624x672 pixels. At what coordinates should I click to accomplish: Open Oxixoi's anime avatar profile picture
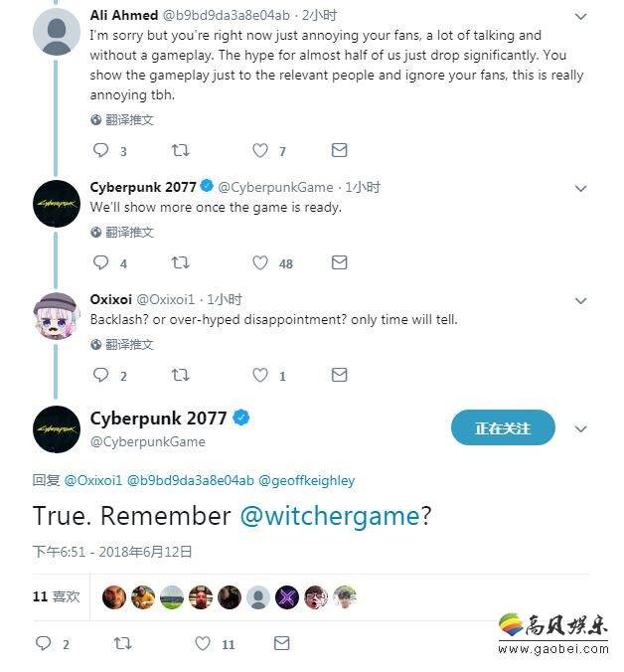click(56, 316)
